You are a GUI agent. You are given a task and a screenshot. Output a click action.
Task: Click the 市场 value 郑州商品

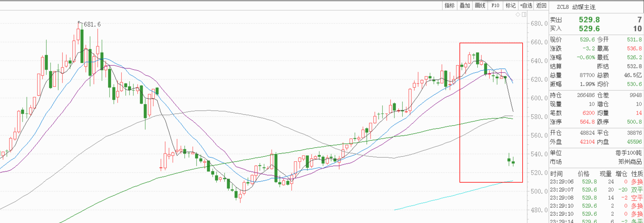click(x=630, y=162)
